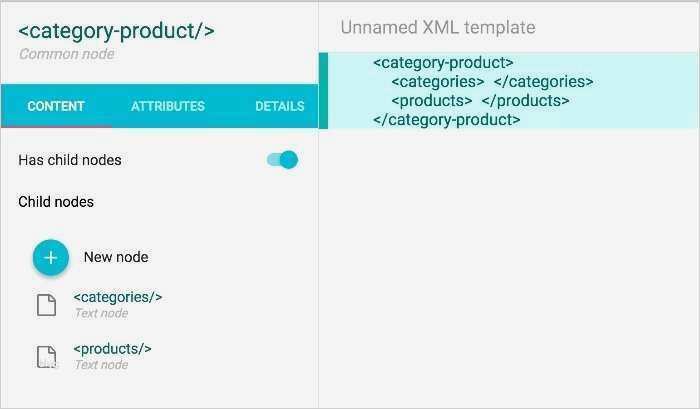Viewport: 700px width, 409px height.
Task: Click the Child nodes heading
Action: (56, 202)
